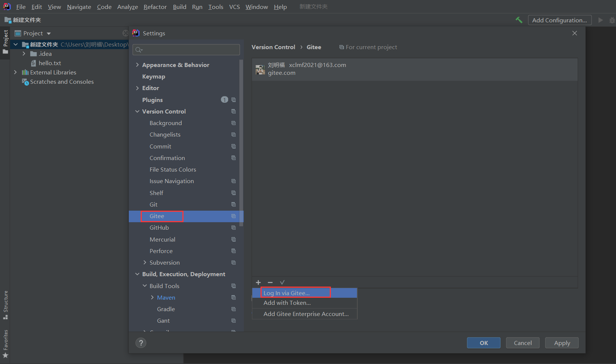Click the Cancel button
The width and height of the screenshot is (616, 364).
[523, 343]
